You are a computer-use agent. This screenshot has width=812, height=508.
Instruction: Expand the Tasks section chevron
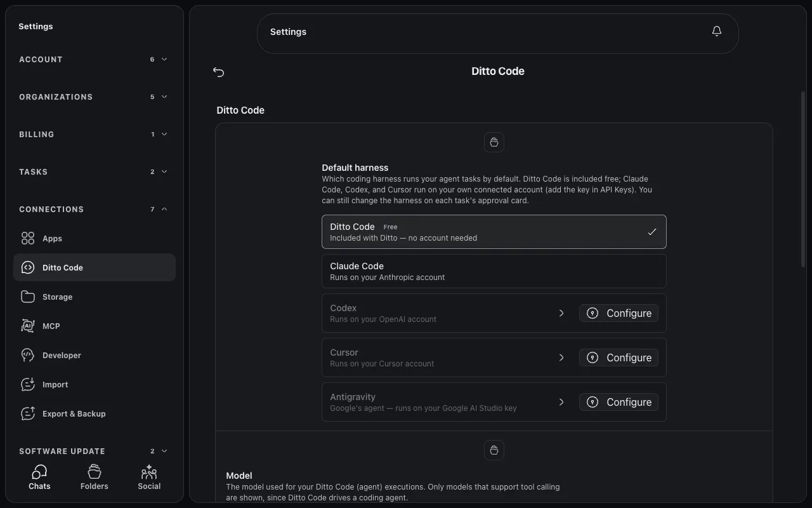coord(164,171)
